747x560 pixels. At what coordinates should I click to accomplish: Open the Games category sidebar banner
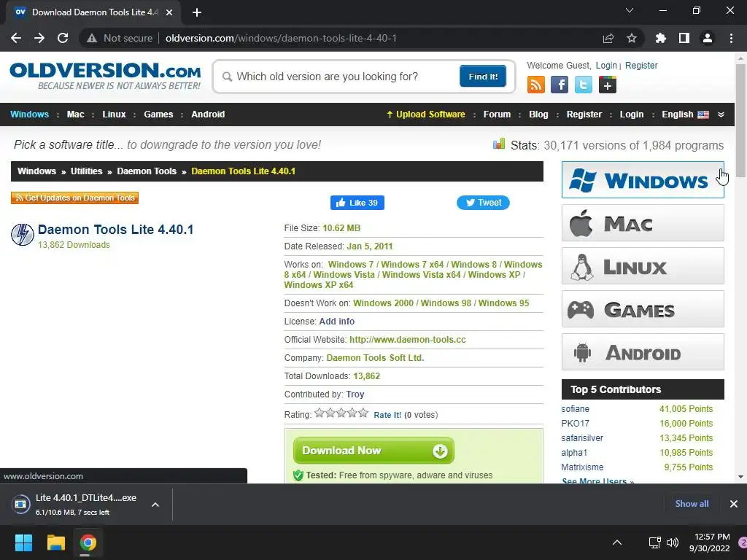(x=643, y=309)
